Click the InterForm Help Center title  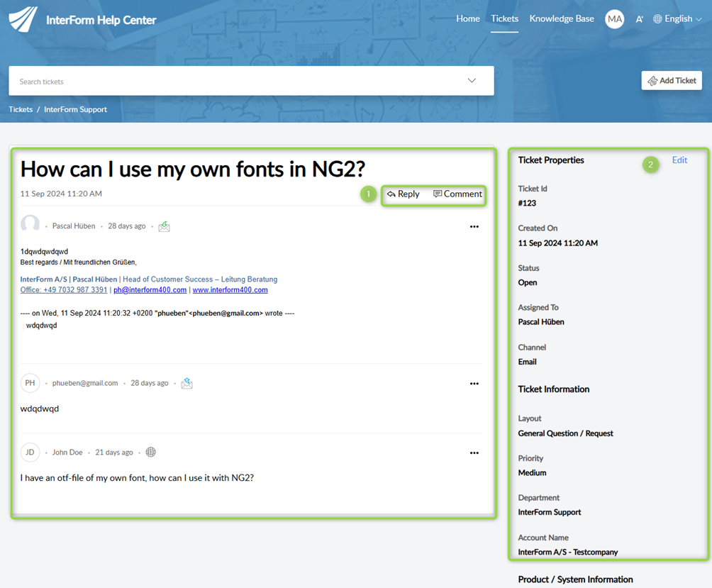[101, 20]
